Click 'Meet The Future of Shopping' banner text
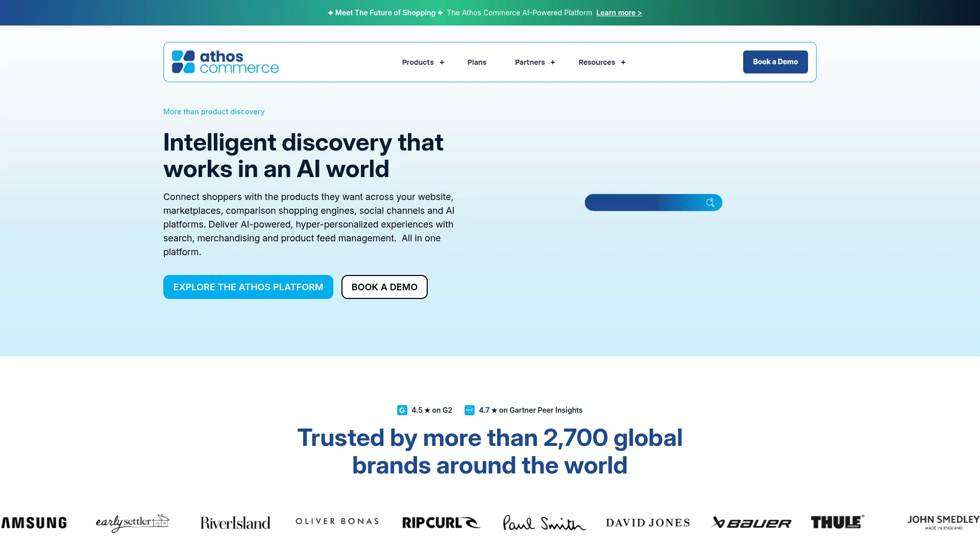 click(385, 13)
